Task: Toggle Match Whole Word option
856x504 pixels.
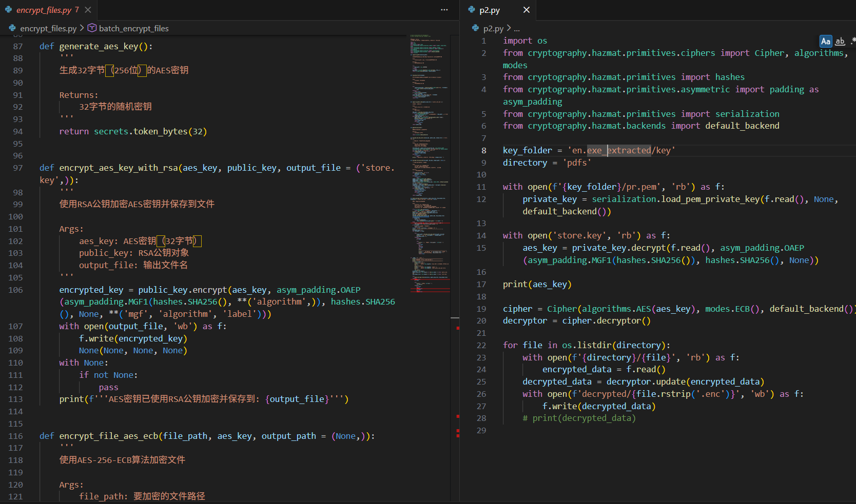Action: coord(840,42)
